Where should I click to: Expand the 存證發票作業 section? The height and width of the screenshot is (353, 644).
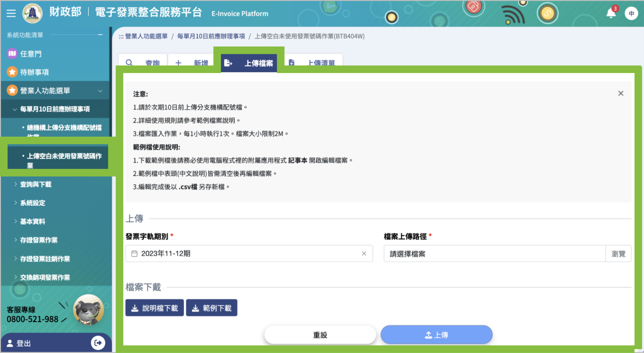pos(38,240)
